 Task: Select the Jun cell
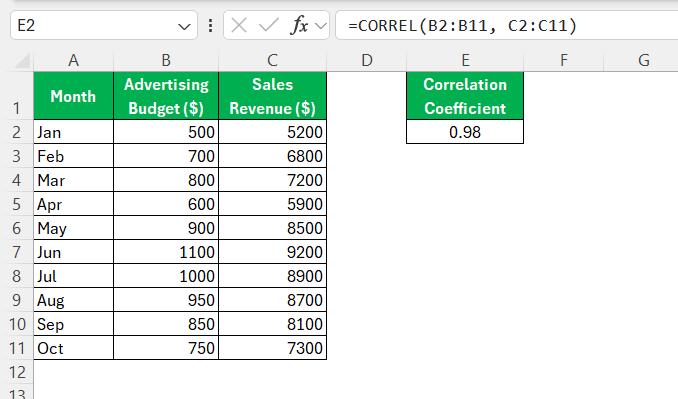click(74, 252)
